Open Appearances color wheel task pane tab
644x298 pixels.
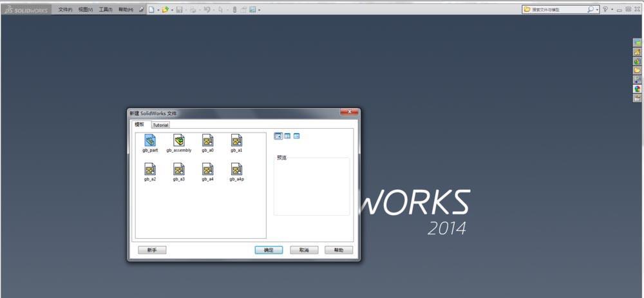point(637,89)
